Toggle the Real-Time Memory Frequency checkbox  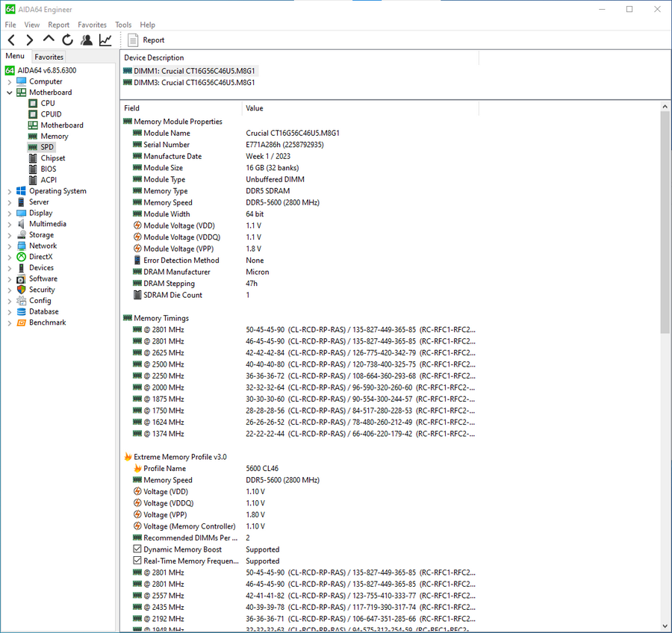click(137, 561)
